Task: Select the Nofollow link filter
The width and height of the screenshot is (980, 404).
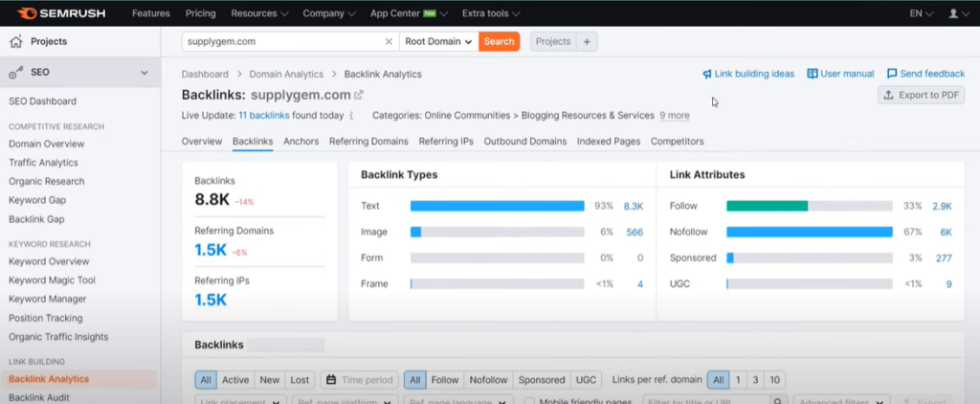Action: (x=488, y=380)
